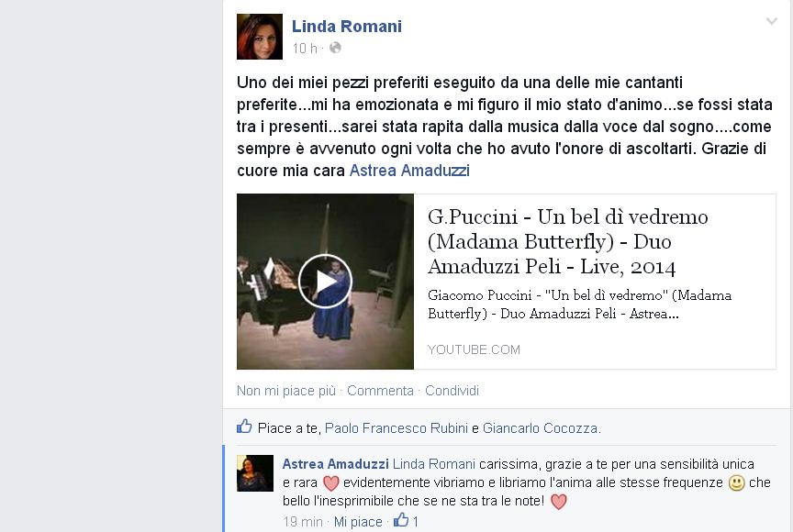Click the thumbs-up likes icon

pos(244,427)
